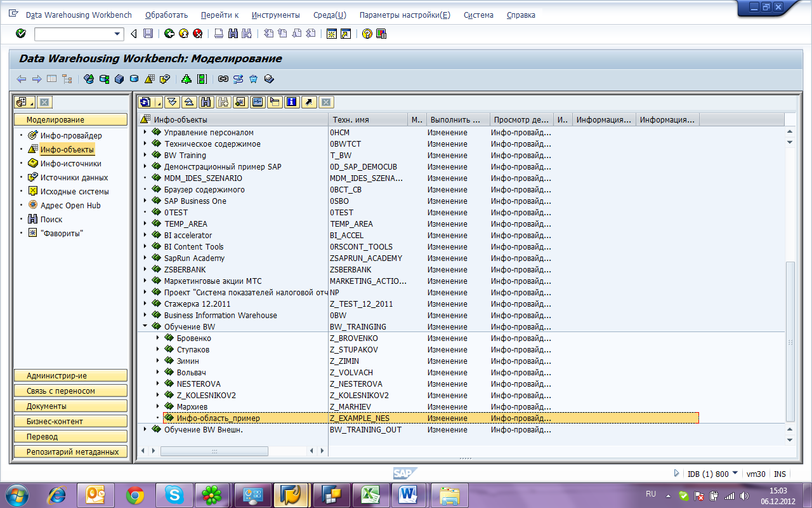The width and height of the screenshot is (812, 508).
Task: Click the 'Документы' section button
Action: [70, 406]
